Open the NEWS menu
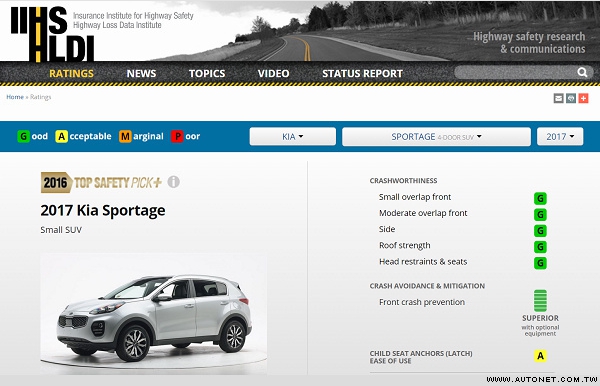Image resolution: width=600 pixels, height=386 pixels. pos(141,73)
